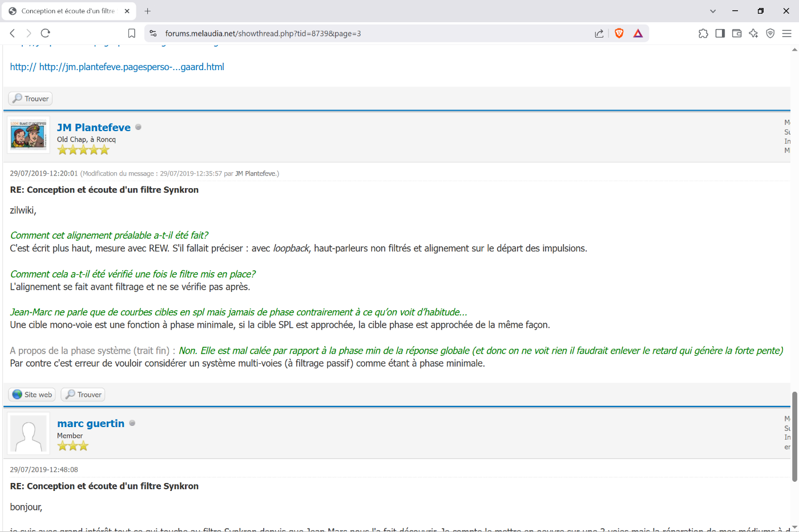
Task: Open the extensions puzzle icon
Action: (x=703, y=34)
